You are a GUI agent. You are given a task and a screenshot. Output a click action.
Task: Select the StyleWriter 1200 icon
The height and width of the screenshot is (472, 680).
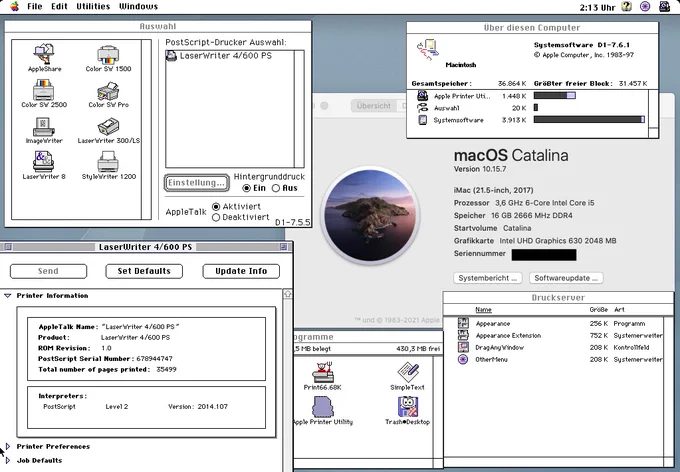[108, 162]
